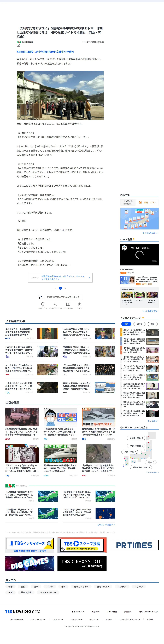Viewport: 164px width, 644px height.
Task: Click the 学びがある open book icon
Action: click(x=68, y=304)
